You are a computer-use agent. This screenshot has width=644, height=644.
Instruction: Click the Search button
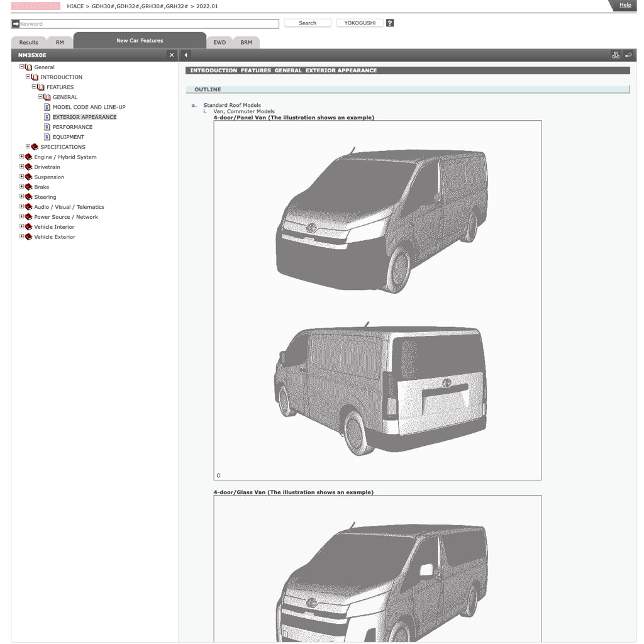tap(307, 23)
